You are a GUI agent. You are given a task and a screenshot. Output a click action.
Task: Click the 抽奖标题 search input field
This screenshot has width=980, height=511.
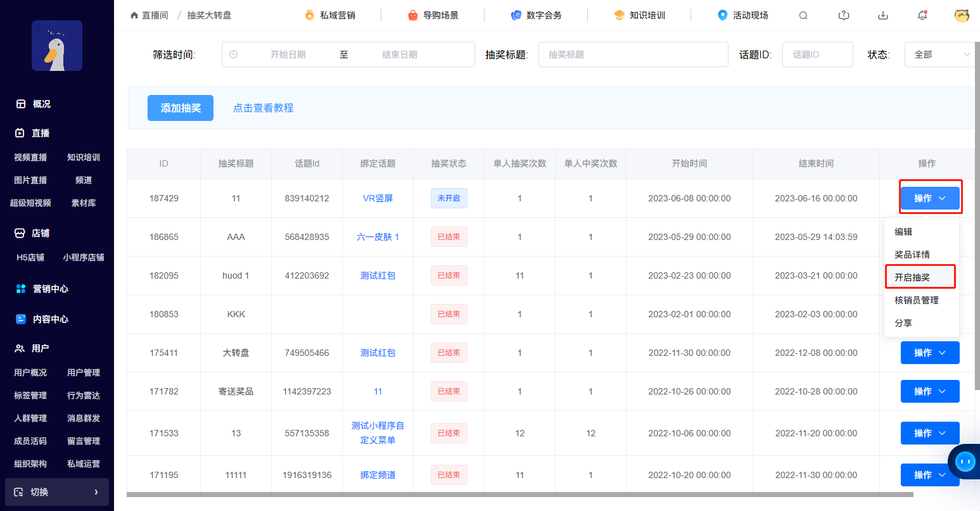pos(633,54)
